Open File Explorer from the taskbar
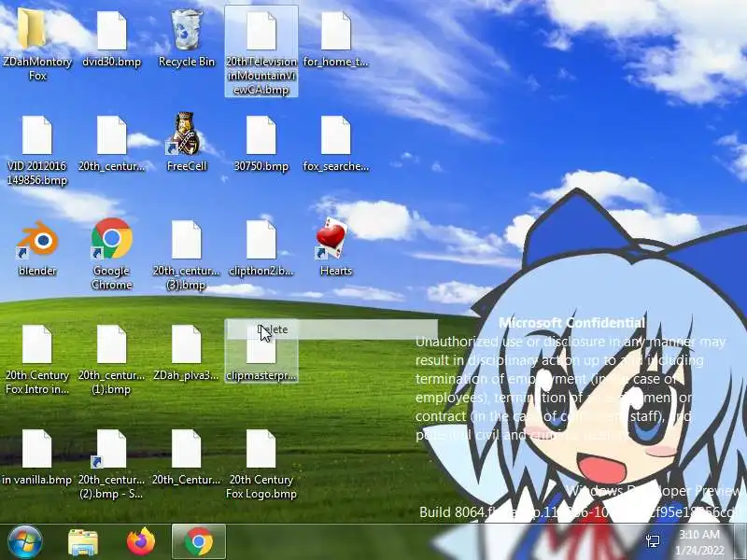Viewport: 747px width, 560px height. click(x=83, y=542)
